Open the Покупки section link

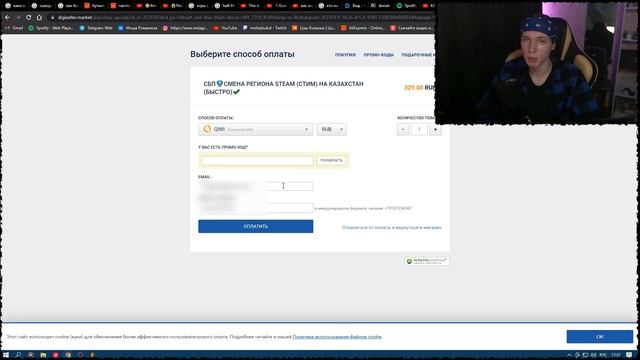point(345,55)
